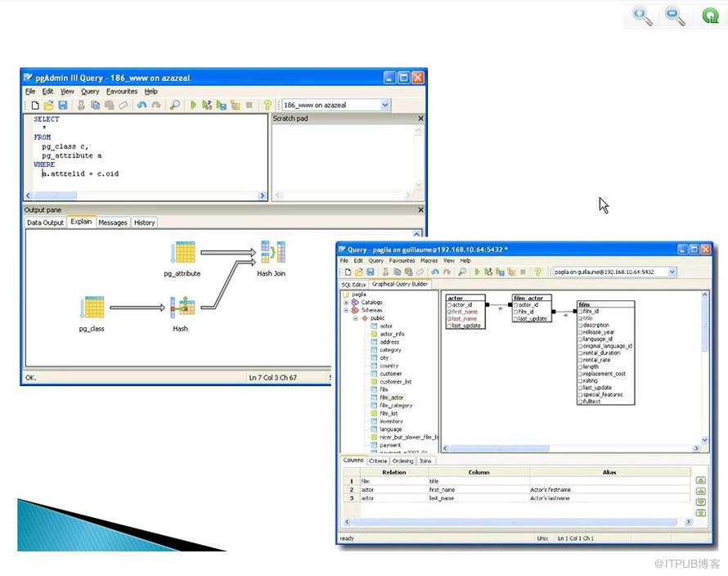
Task: Click the top move-up button beside the Columns grid
Action: [x=701, y=480]
